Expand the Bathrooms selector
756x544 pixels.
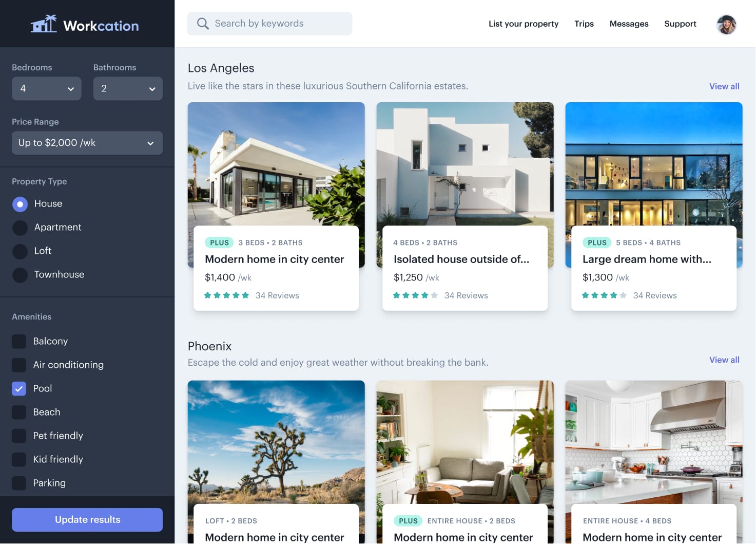[128, 88]
